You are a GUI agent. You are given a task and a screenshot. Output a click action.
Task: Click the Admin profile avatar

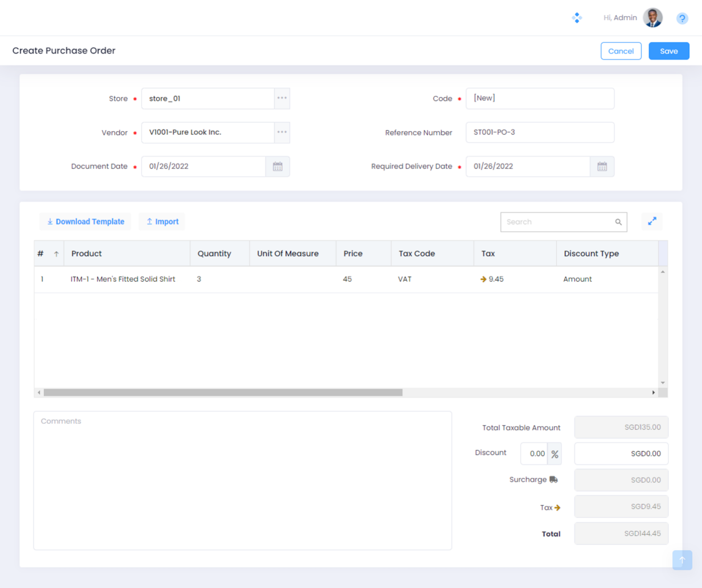pos(652,18)
